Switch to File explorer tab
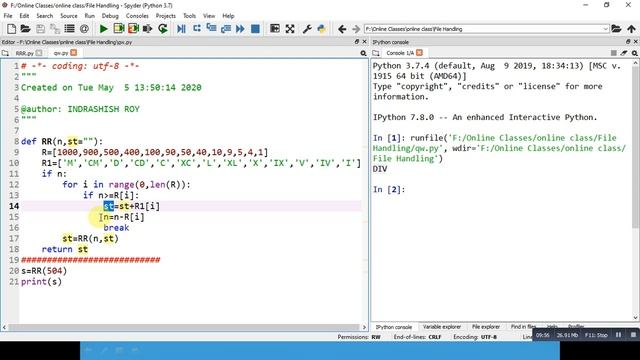640x360 pixels. (486, 327)
